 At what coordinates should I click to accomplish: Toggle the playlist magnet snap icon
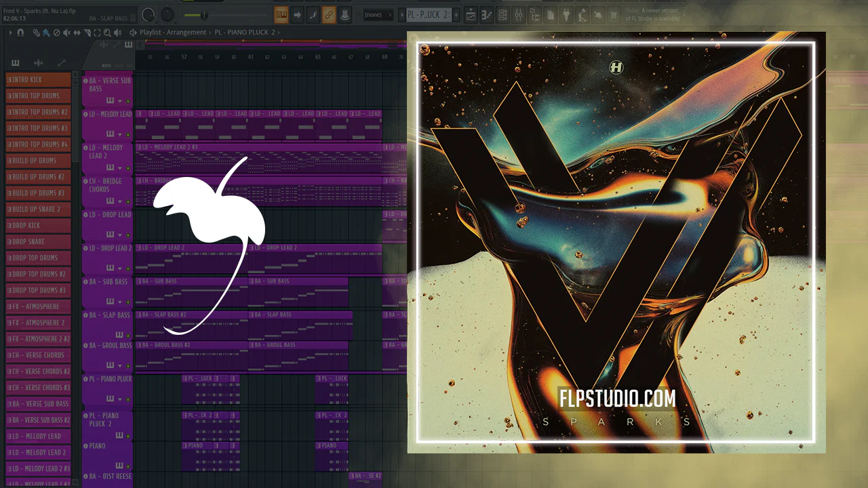21,33
